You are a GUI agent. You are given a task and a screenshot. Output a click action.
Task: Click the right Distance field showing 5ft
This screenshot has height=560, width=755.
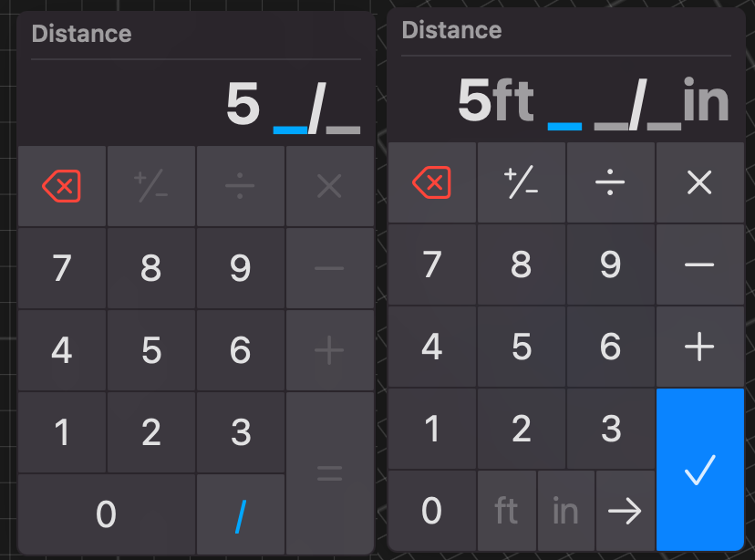click(566, 103)
